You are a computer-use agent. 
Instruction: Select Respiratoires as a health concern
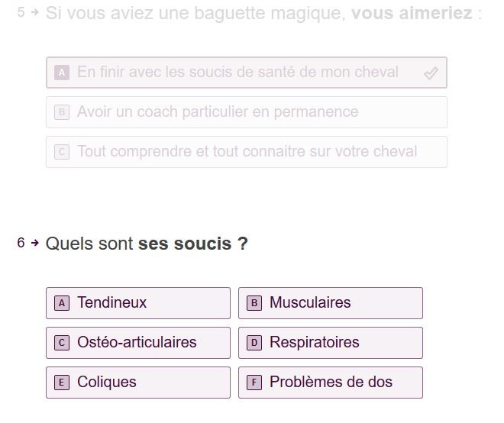pos(330,343)
